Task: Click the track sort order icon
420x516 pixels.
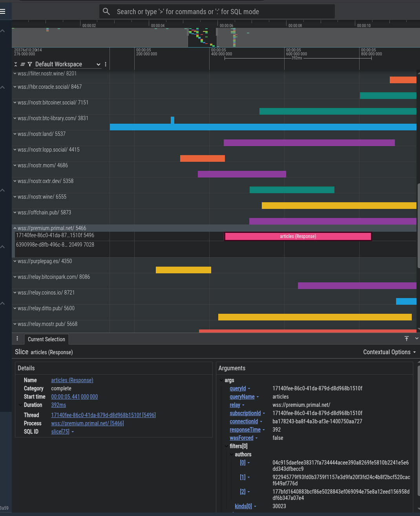Action: pyautogui.click(x=23, y=64)
